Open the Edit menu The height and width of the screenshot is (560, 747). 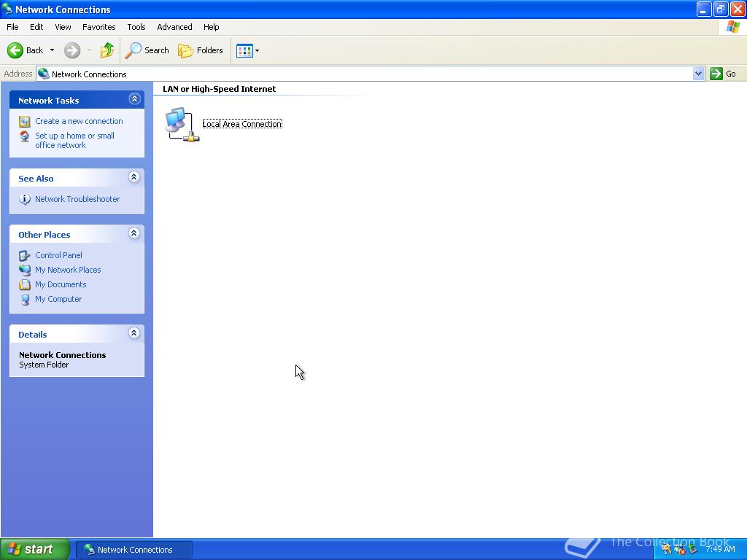point(36,27)
